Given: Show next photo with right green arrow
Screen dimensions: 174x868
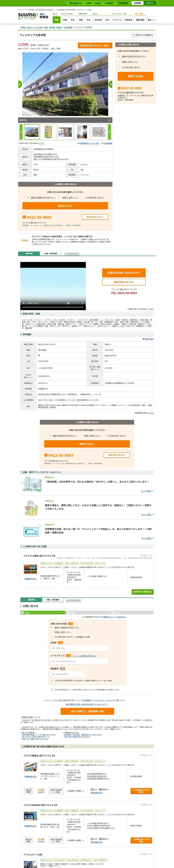Looking at the screenshot, I should (110, 84).
